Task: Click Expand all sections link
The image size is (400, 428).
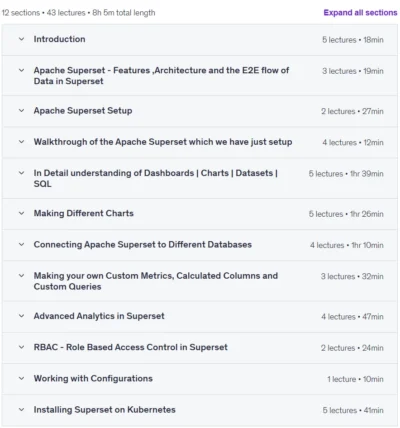Action: (x=360, y=13)
